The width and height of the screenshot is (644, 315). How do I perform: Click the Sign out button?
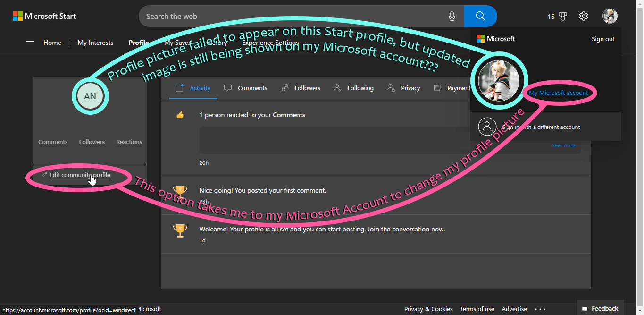(x=602, y=39)
